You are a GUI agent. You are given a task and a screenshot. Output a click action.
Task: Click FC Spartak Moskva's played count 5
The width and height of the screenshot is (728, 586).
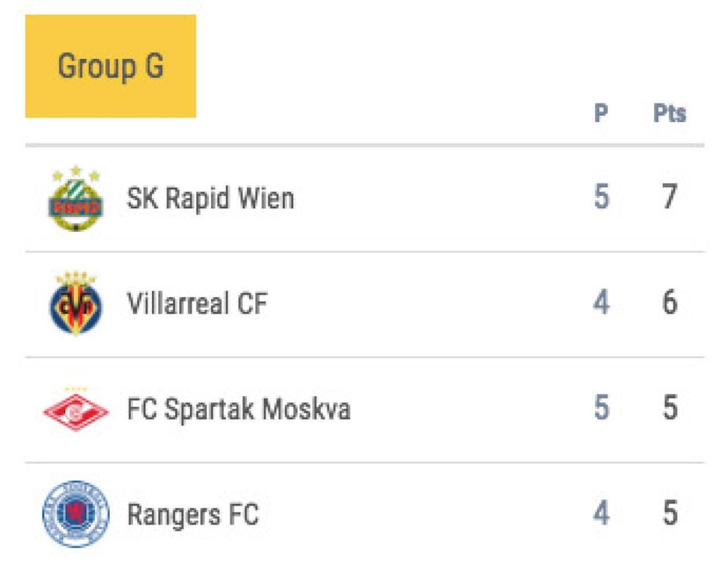[601, 408]
